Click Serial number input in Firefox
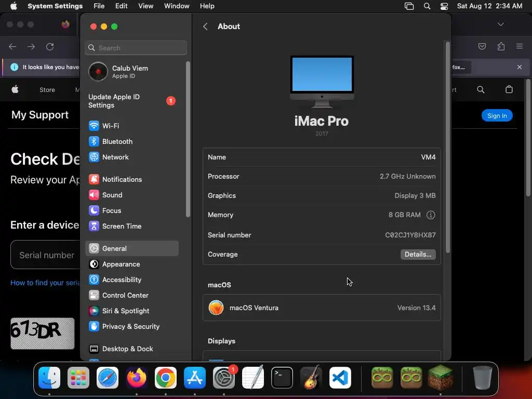Image resolution: width=532 pixels, height=399 pixels. [45, 255]
